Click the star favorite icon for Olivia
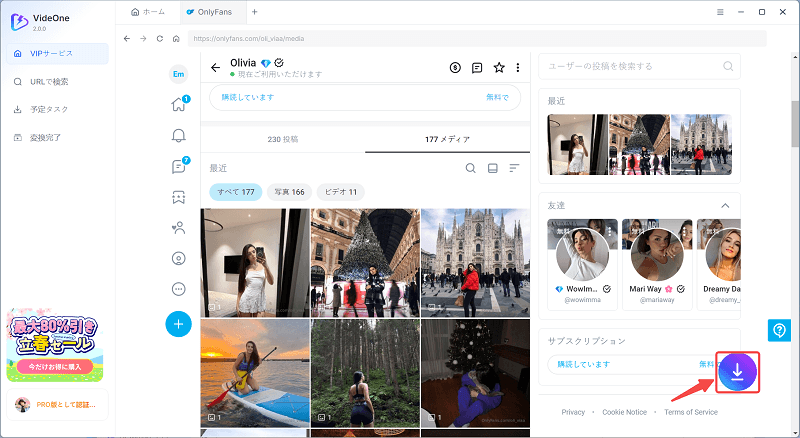Screen dimensions: 800x438 tap(499, 68)
